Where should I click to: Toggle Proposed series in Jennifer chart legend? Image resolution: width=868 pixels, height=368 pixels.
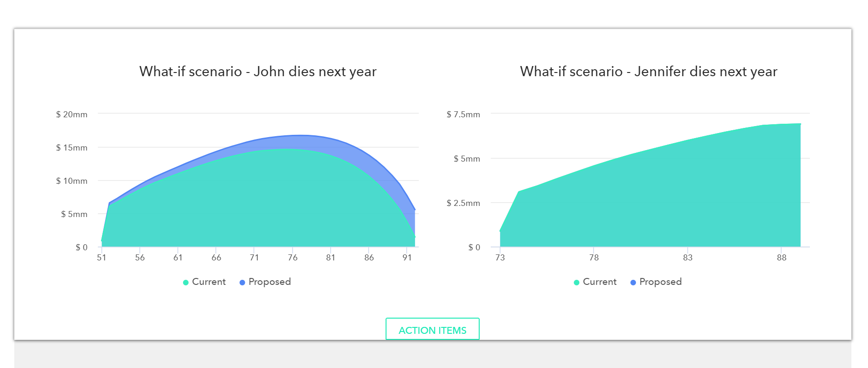(656, 282)
